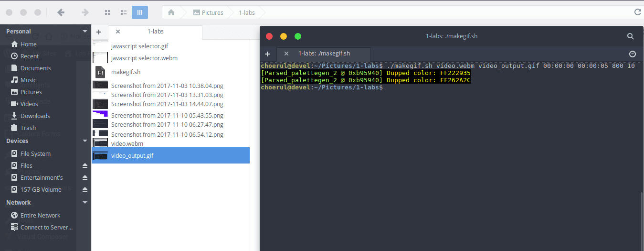Go to home folder in path bar
The height and width of the screenshot is (251, 644).
tap(171, 12)
